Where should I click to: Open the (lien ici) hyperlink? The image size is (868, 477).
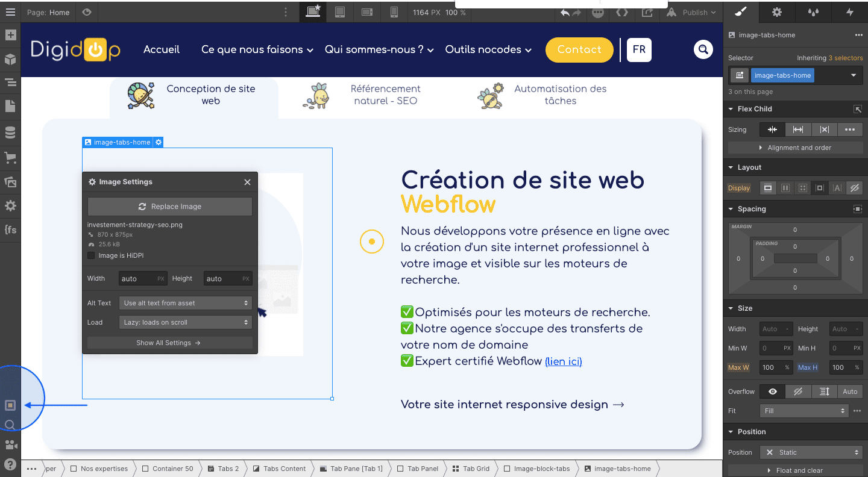click(x=564, y=361)
